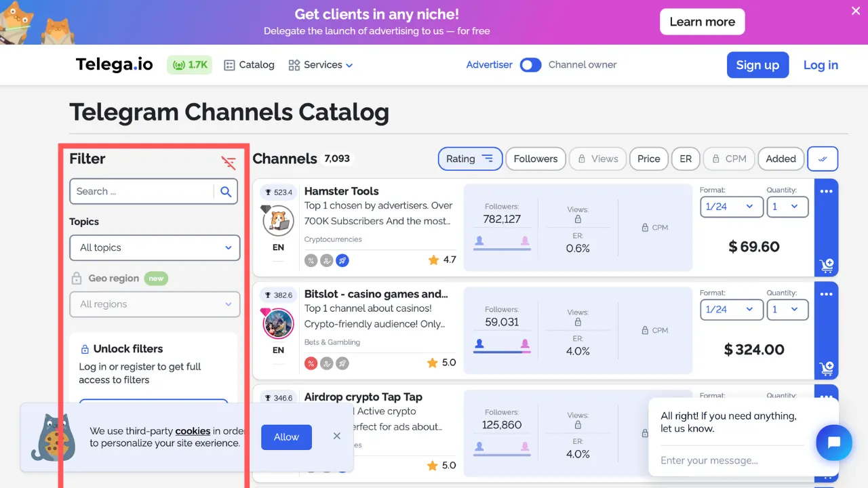Add Bitslot to cart
Image resolution: width=868 pixels, height=488 pixels.
827,369
